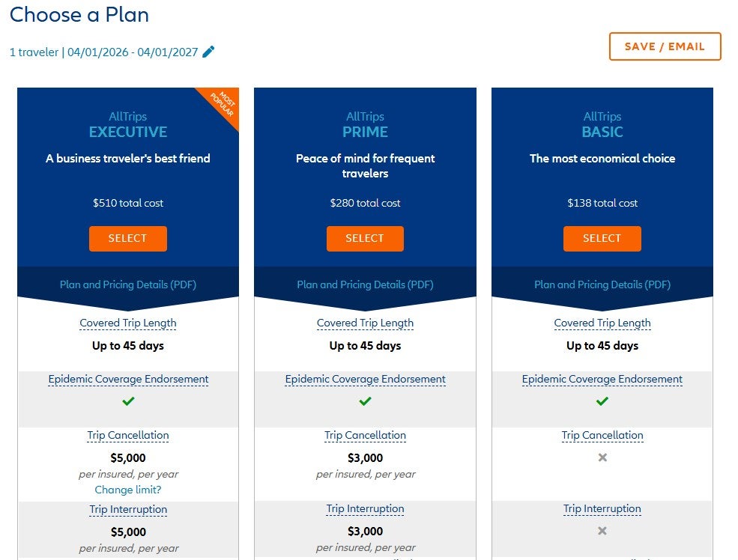Click the green checkmark under Executive Epidemic Coverage
The height and width of the screenshot is (560, 738).
[127, 401]
